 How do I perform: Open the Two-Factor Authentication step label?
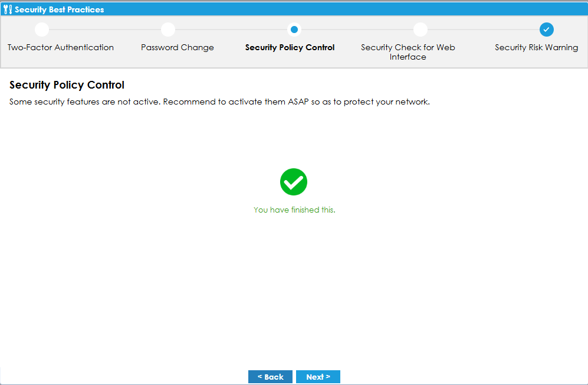[61, 47]
